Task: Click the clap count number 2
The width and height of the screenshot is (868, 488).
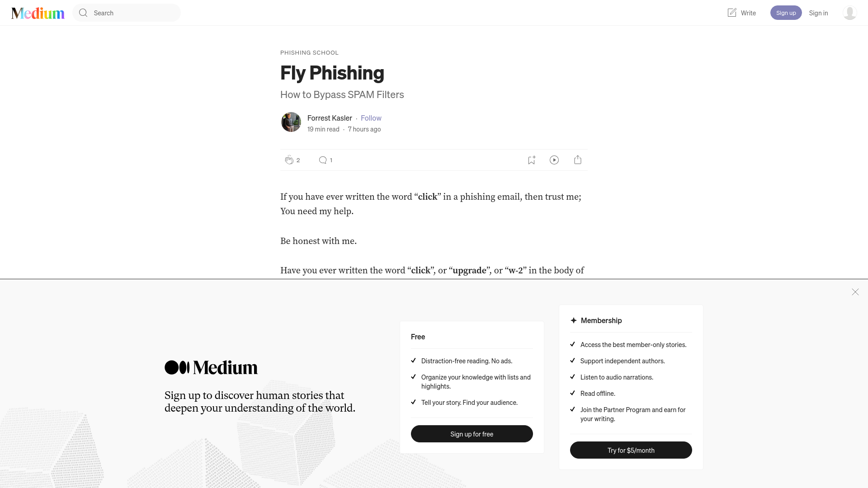Action: [x=298, y=160]
